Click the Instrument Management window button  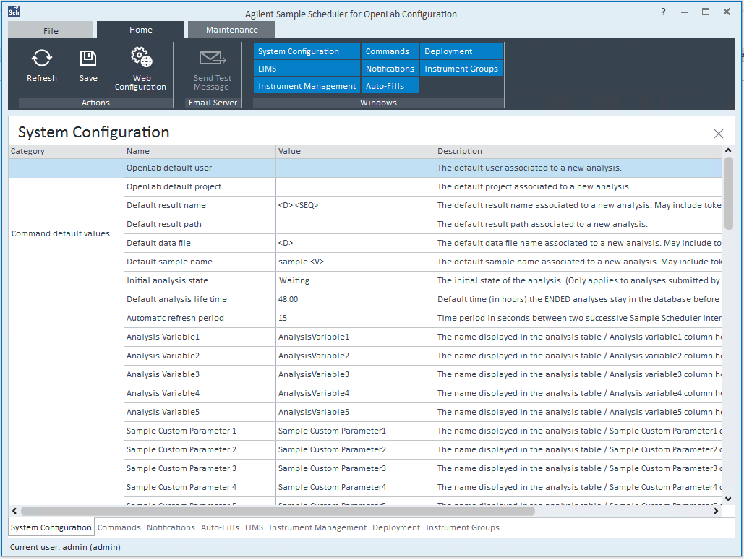click(307, 86)
